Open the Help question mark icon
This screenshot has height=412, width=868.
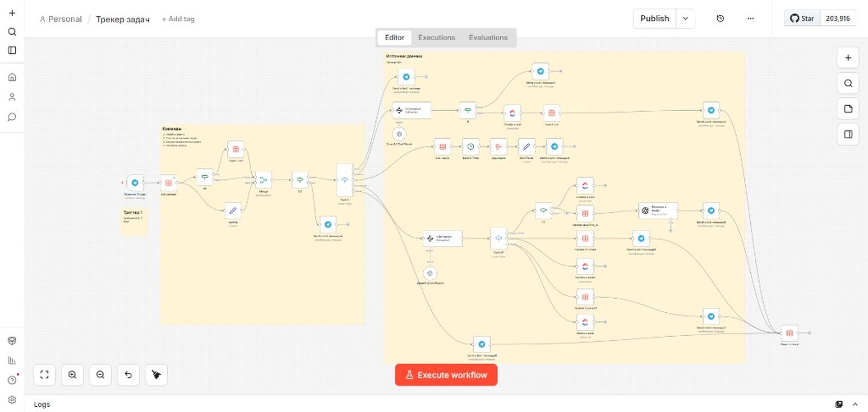(x=12, y=380)
